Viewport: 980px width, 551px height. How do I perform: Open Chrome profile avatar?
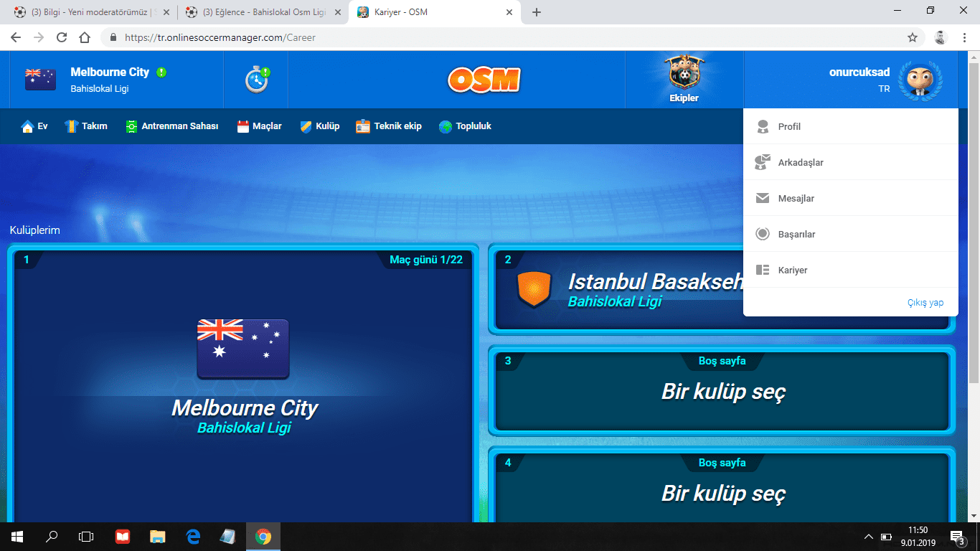pos(941,37)
